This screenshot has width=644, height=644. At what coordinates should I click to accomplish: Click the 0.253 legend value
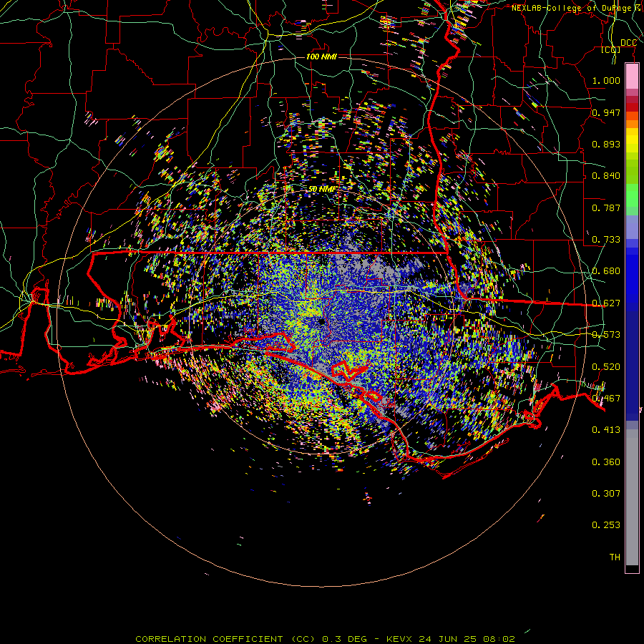coord(606,525)
